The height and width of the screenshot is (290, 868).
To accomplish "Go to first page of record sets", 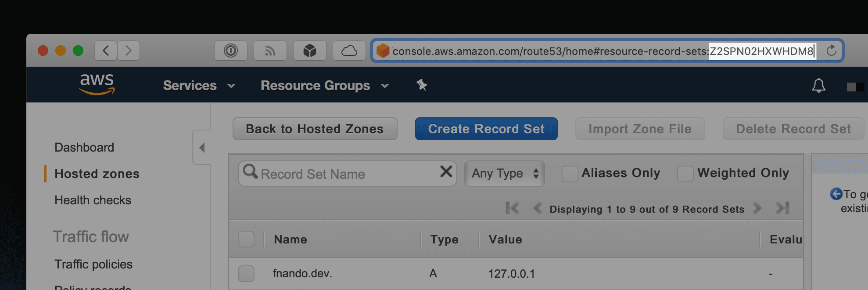I will coord(512,208).
